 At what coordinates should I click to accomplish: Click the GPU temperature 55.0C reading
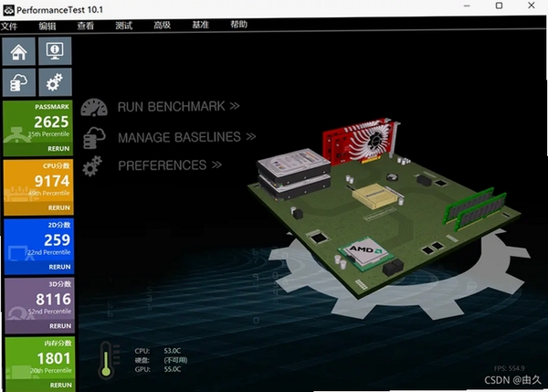pos(173,369)
